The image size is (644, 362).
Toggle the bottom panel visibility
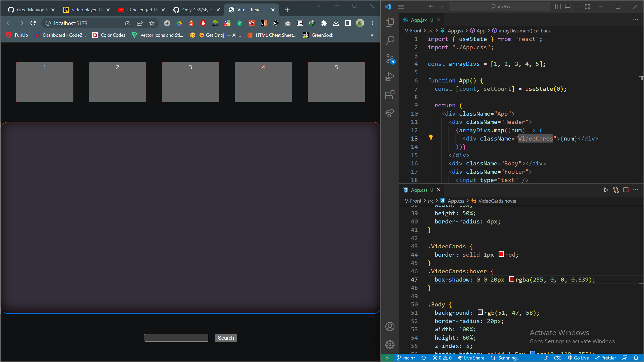568,7
